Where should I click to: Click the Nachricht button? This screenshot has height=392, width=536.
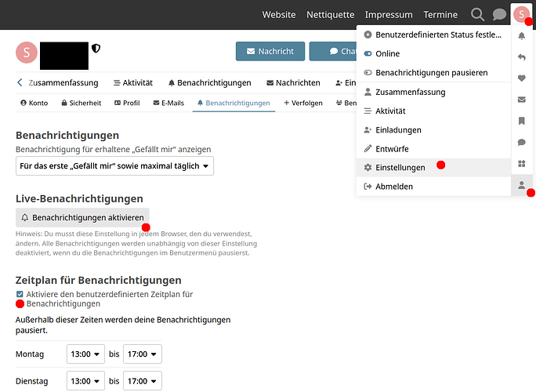[x=270, y=51]
